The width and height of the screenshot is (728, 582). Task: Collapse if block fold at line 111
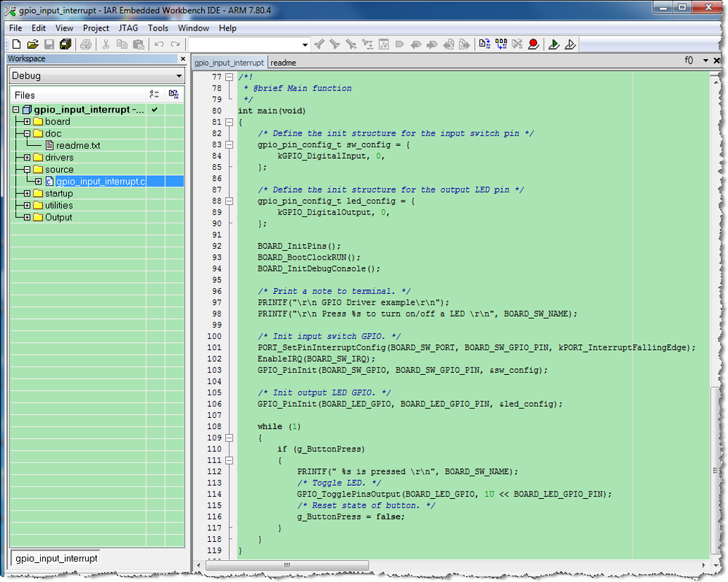[x=229, y=460]
